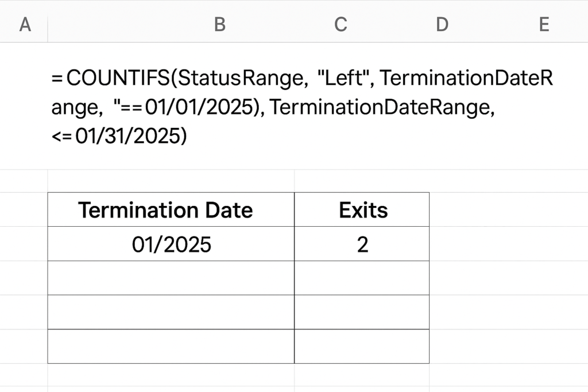Click the 01/2025 date cell
Screen dimensions: 588x392
point(171,244)
